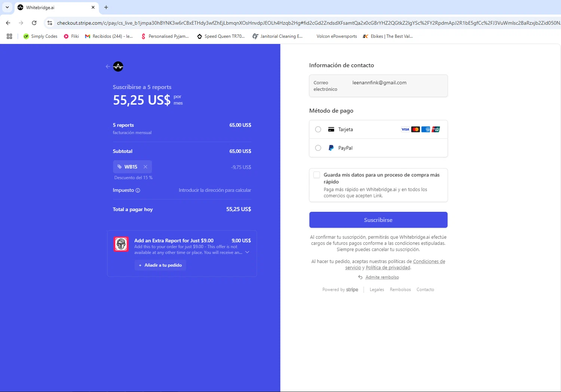
Task: Click the Descuento del 15 % text
Action: pyautogui.click(x=133, y=178)
